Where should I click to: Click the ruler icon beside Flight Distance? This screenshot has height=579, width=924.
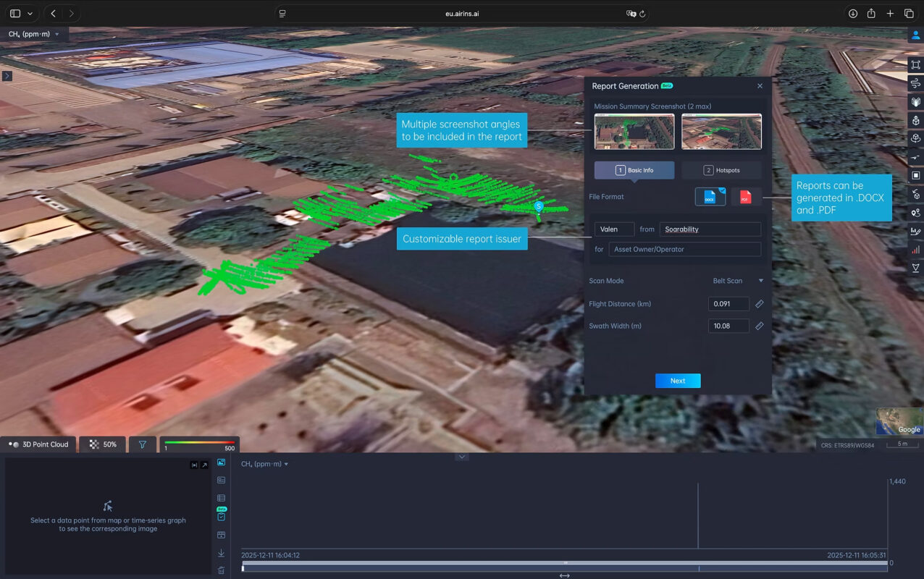pyautogui.click(x=759, y=304)
